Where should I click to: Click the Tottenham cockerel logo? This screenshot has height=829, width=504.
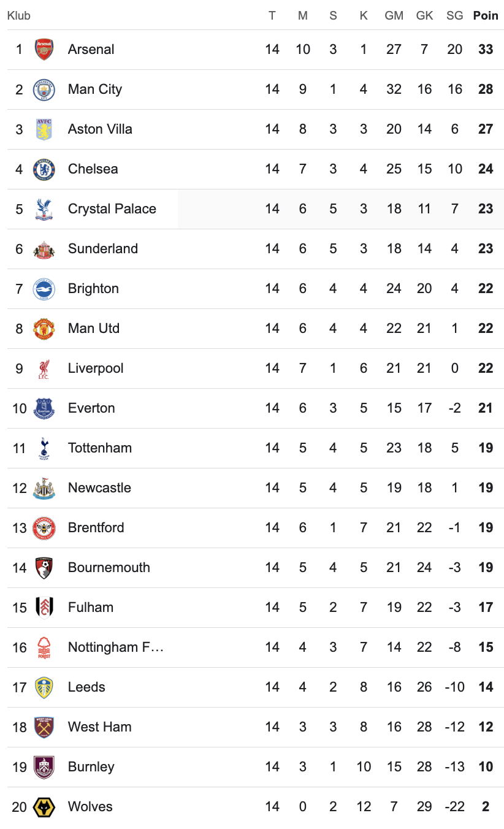(x=44, y=448)
